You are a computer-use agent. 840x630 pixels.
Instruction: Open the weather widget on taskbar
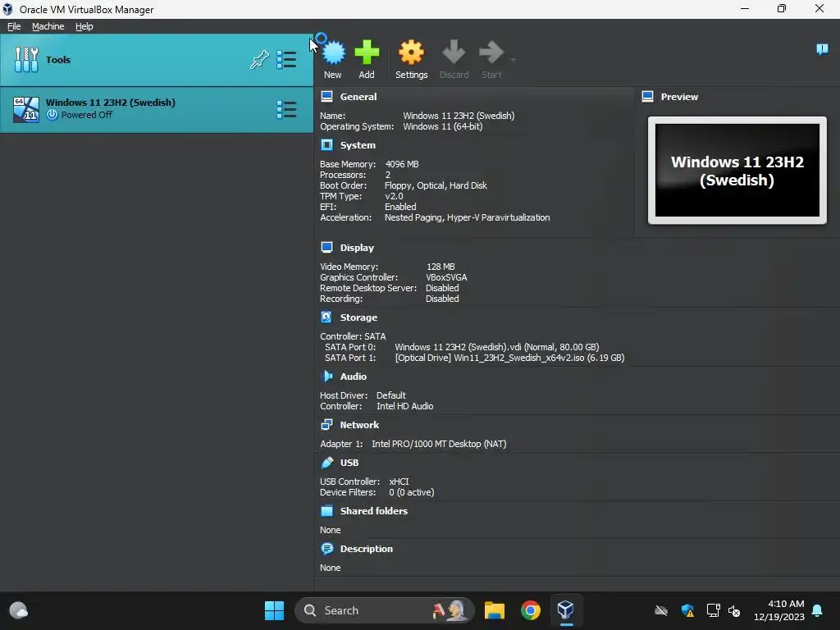pyautogui.click(x=19, y=610)
